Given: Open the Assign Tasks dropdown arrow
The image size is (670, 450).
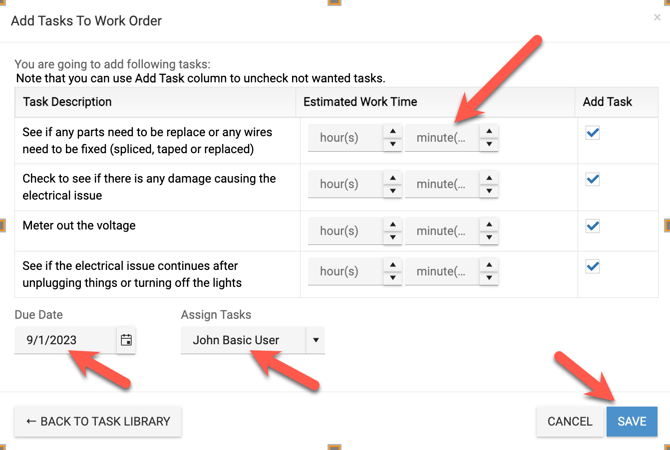Looking at the screenshot, I should click(316, 340).
